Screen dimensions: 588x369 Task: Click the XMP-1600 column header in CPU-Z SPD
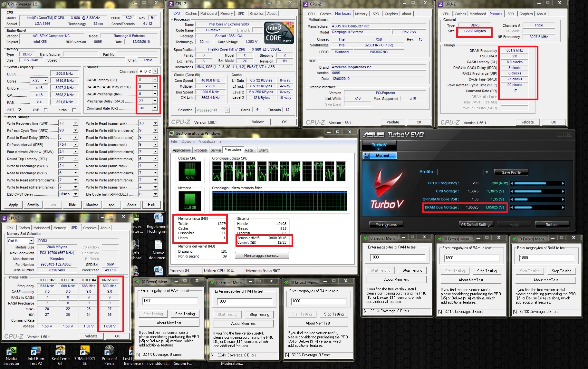[x=110, y=280]
